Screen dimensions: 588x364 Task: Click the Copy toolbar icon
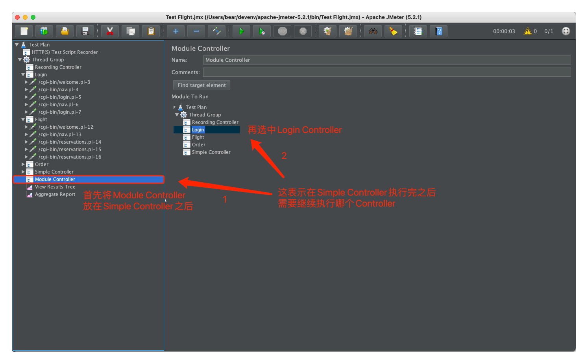pos(130,31)
